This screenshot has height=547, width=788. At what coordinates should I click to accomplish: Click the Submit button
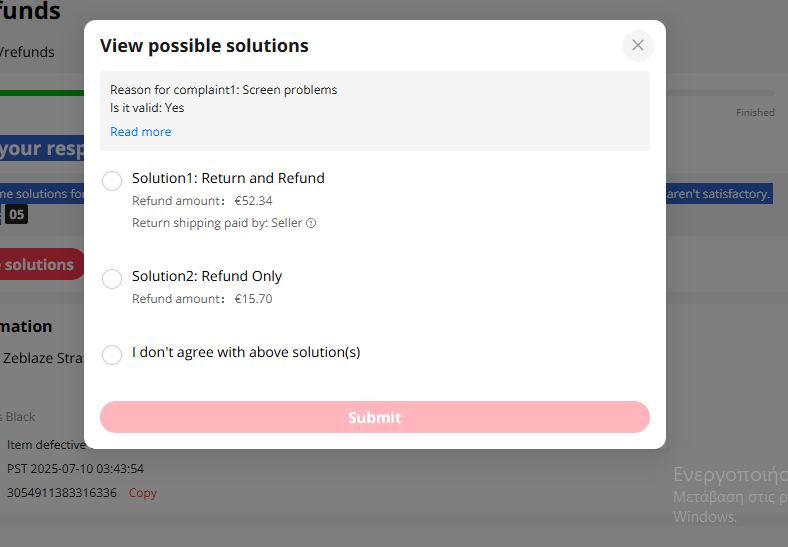click(375, 417)
